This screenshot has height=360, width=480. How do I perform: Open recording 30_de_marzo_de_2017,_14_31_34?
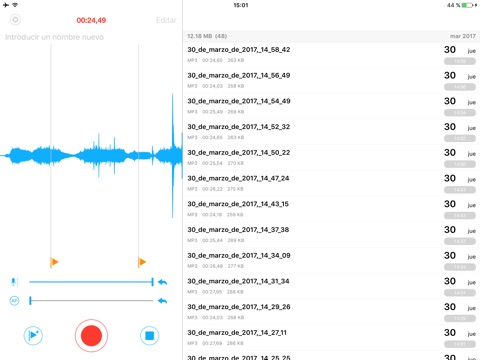[x=332, y=286]
